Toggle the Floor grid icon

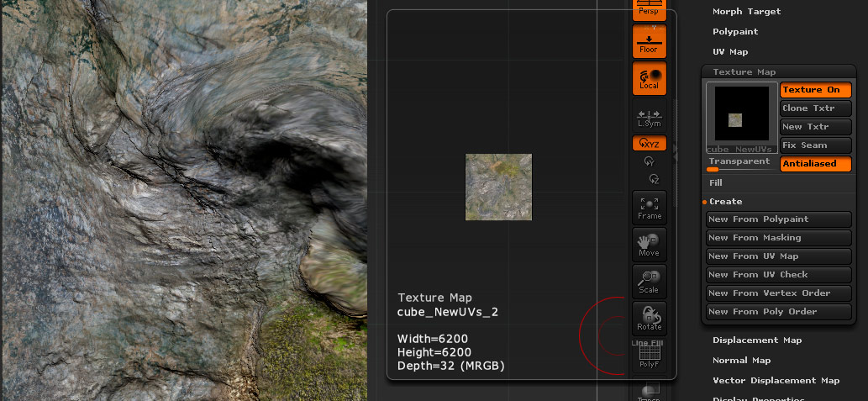point(649,41)
